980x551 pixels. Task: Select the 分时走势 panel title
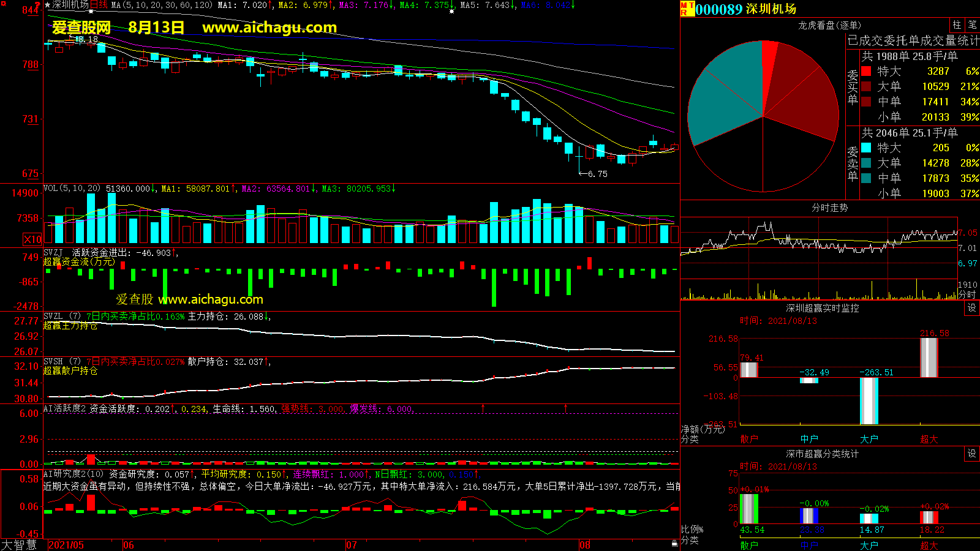pyautogui.click(x=829, y=208)
